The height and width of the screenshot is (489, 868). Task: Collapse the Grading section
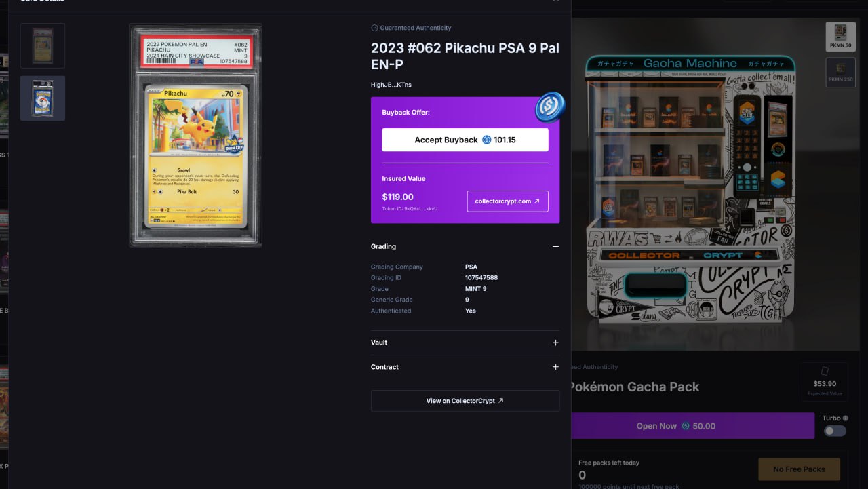pyautogui.click(x=555, y=246)
